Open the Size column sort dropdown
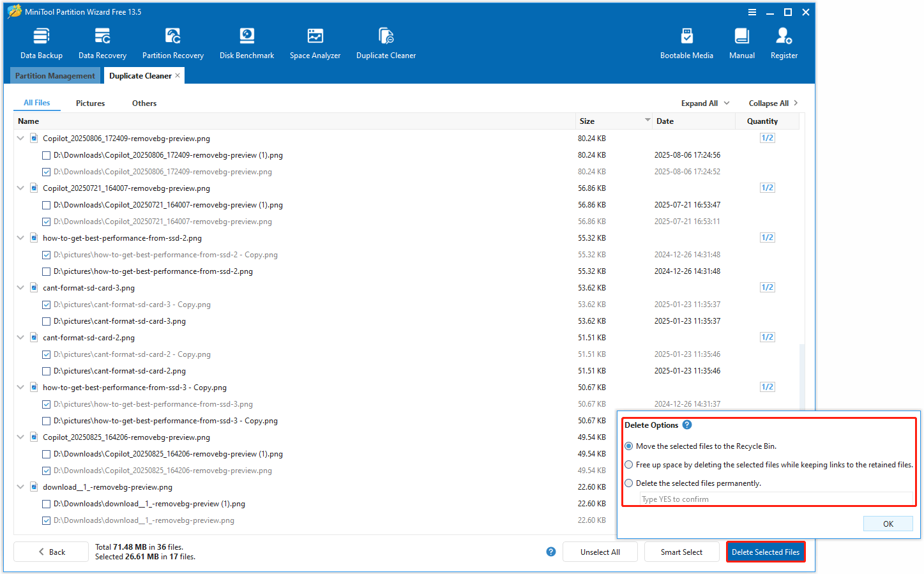924x574 pixels. click(x=648, y=120)
